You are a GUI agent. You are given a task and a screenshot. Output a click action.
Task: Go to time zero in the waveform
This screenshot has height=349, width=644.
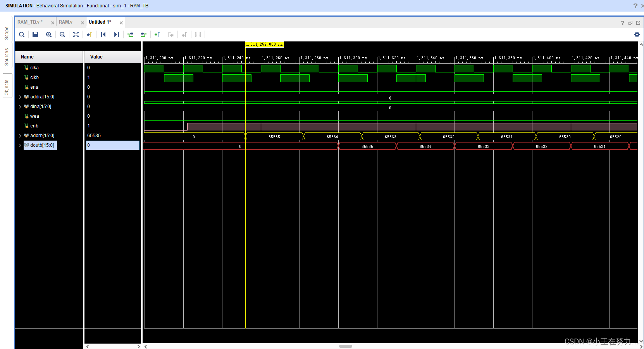[x=103, y=34]
